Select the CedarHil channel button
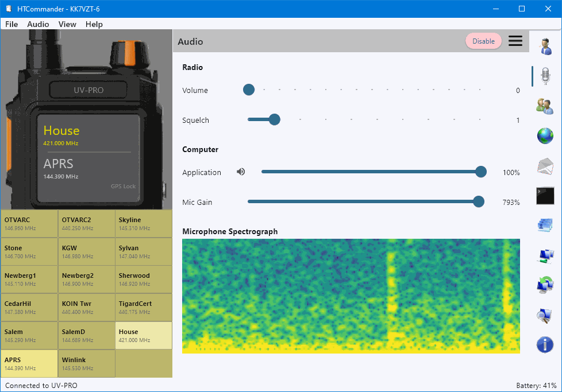The image size is (562, 392). click(29, 308)
